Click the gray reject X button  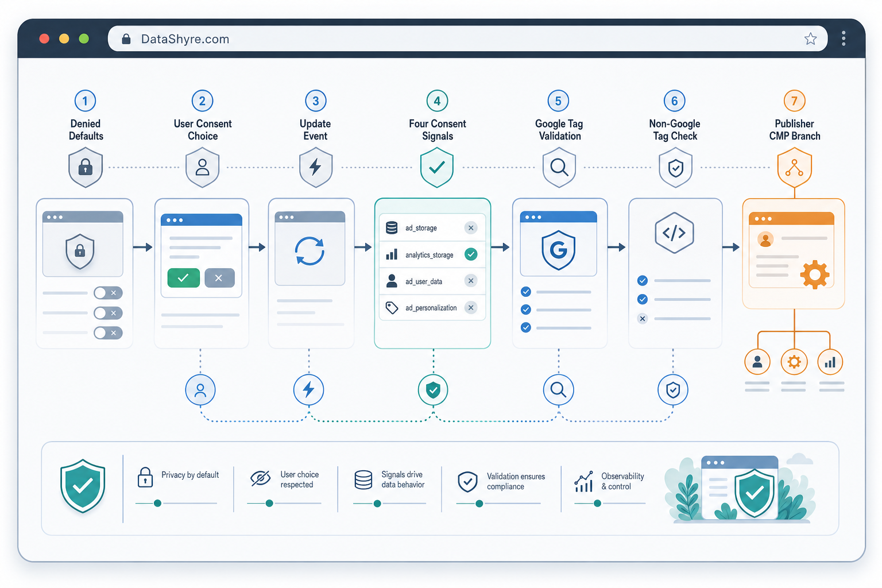219,278
